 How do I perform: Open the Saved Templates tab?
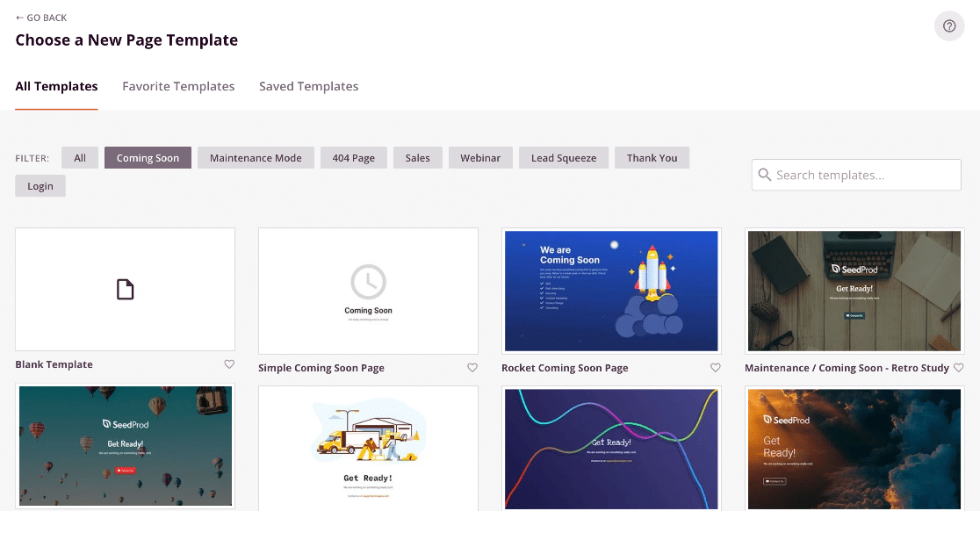[x=308, y=86]
